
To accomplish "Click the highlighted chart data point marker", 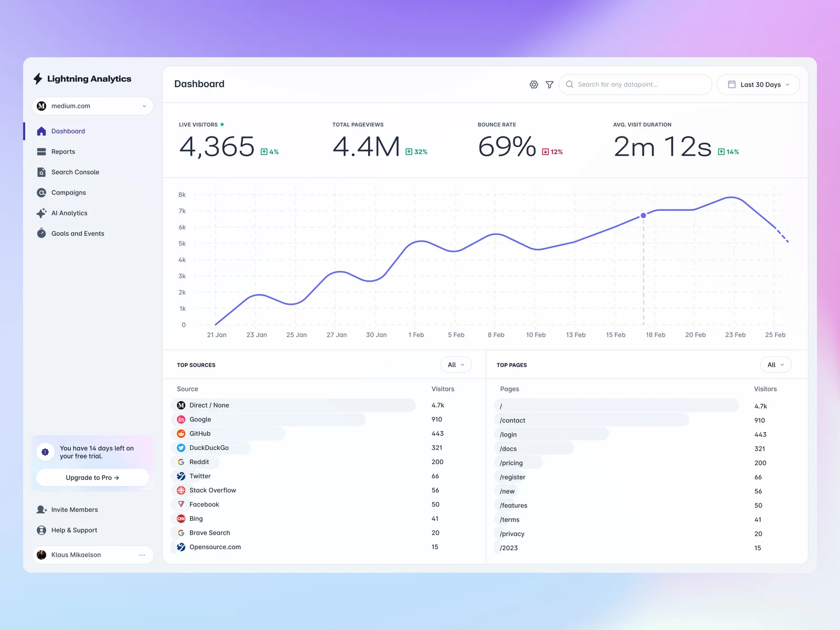I will click(644, 216).
